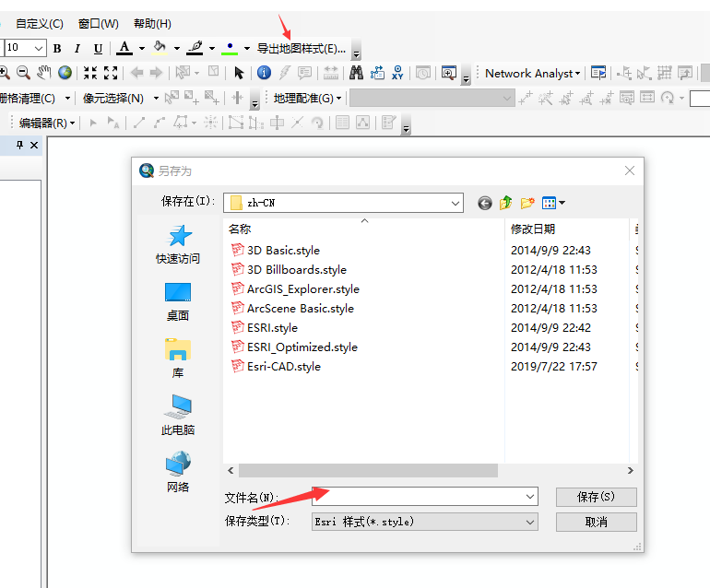The height and width of the screenshot is (588, 710).
Task: Click the fill color bucket icon
Action: pos(160,48)
